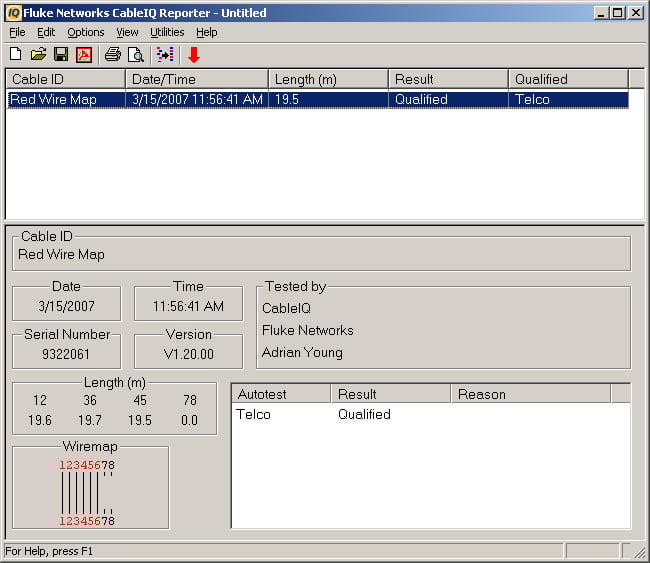650x563 pixels.
Task: Click the pair 12 length value 19.6
Action: 40,420
